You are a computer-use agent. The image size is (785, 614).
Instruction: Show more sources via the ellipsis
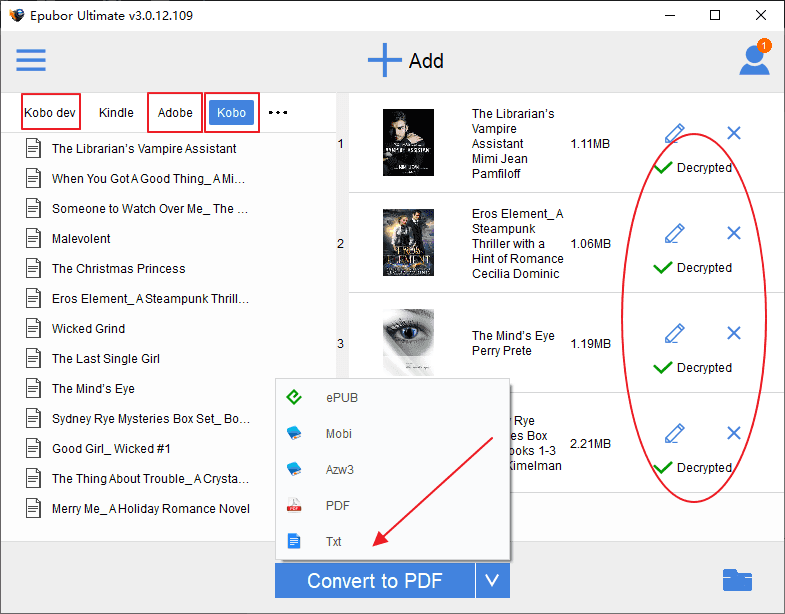click(278, 113)
